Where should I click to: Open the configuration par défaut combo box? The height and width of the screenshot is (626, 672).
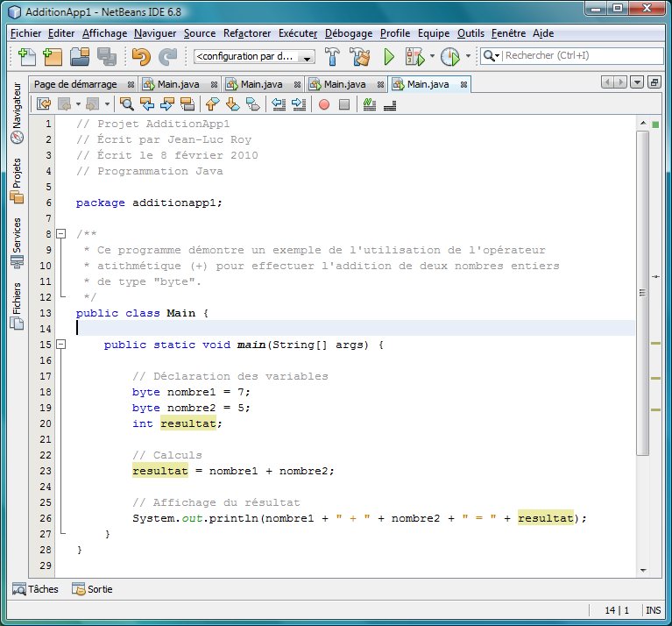click(x=254, y=57)
